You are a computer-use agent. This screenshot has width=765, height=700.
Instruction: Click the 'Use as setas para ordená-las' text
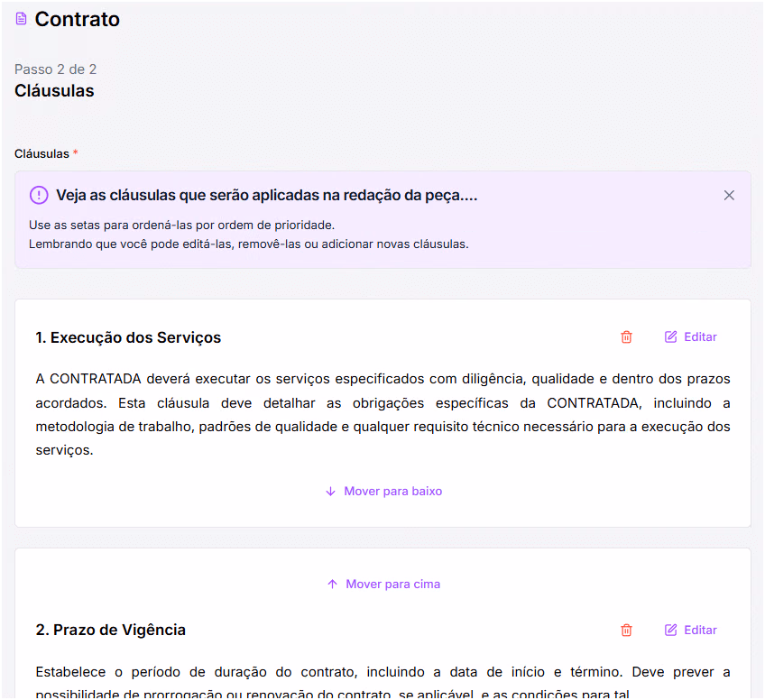[x=181, y=226]
